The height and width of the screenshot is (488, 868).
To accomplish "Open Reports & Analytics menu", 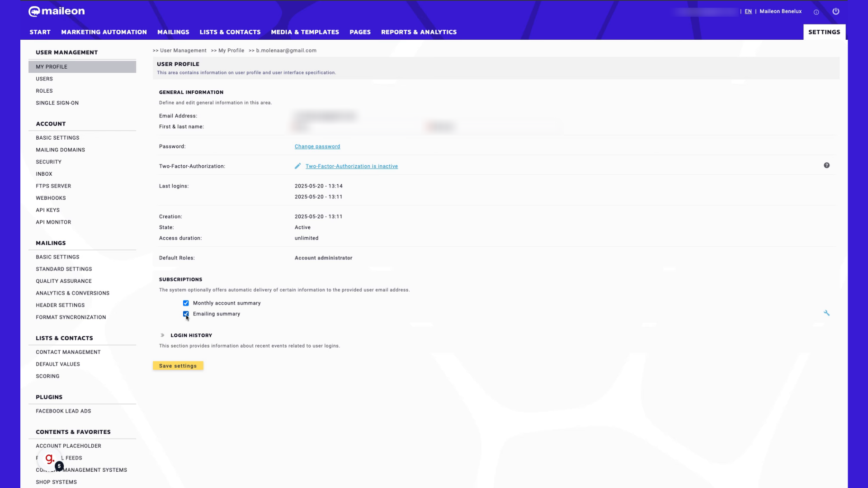I will click(x=419, y=32).
